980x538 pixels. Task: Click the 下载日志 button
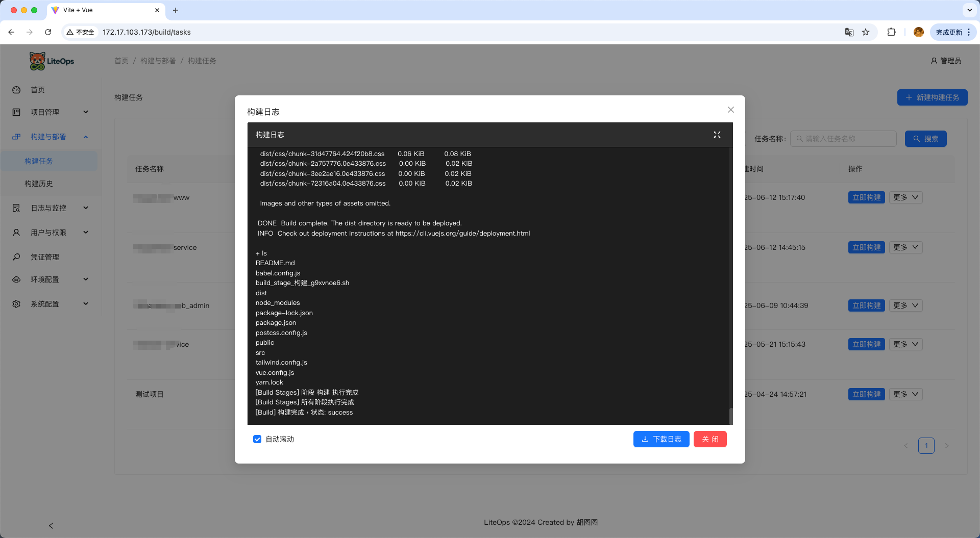[x=661, y=439]
